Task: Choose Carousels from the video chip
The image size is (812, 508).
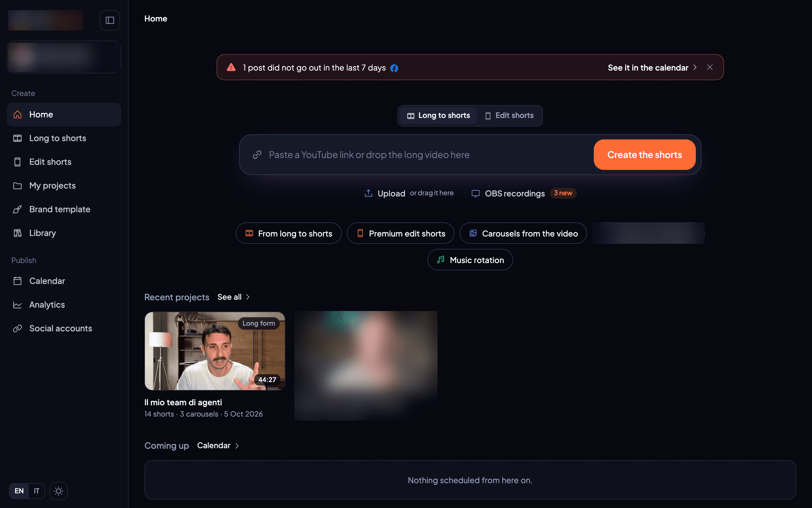Action: 523,233
